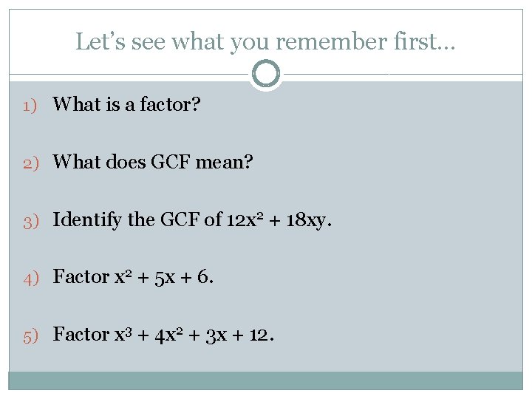The height and width of the screenshot is (399, 532).
Task: Click the teal footer bar at the bottom
Action: 266,381
